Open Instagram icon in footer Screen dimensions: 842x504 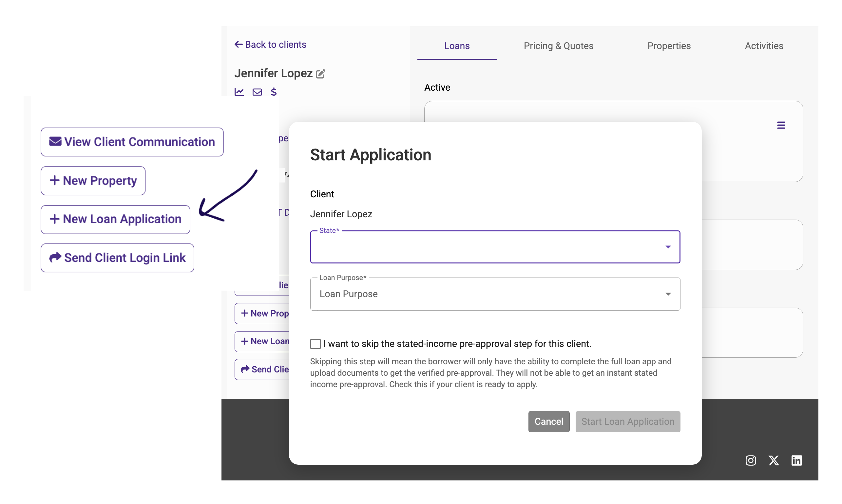point(751,460)
